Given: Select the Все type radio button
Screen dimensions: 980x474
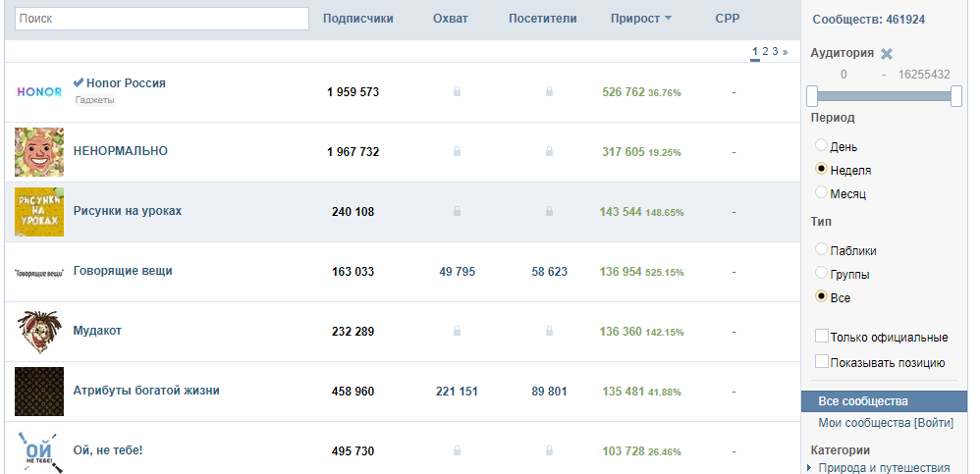Looking at the screenshot, I should [x=821, y=296].
